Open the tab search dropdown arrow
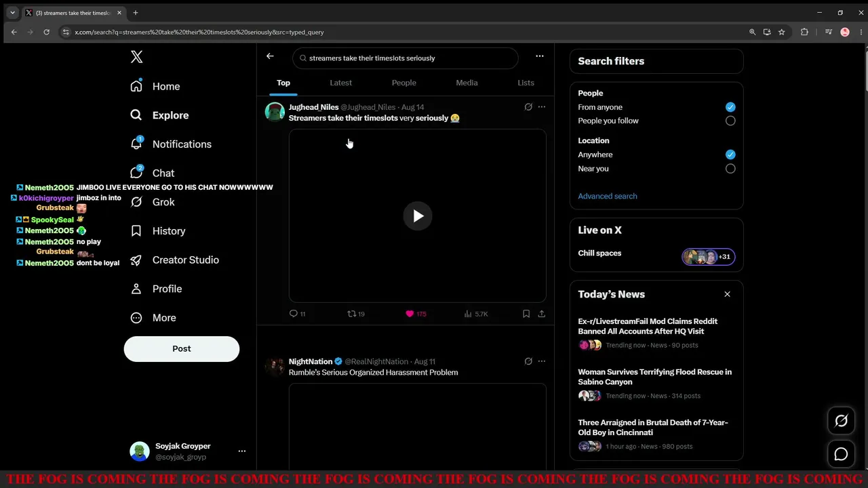868x488 pixels. 12,13
